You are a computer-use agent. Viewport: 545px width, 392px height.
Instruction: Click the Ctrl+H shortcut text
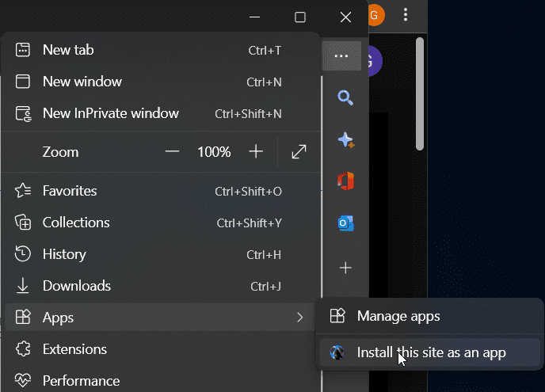pyautogui.click(x=264, y=255)
